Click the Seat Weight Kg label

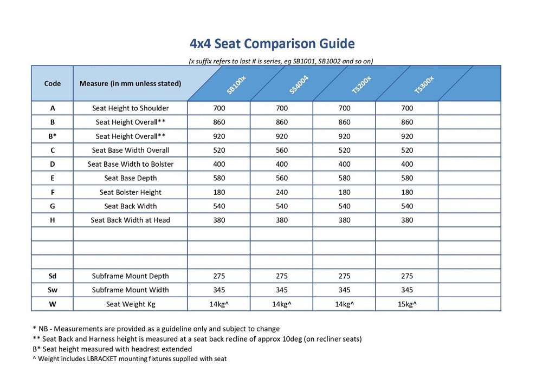[130, 304]
